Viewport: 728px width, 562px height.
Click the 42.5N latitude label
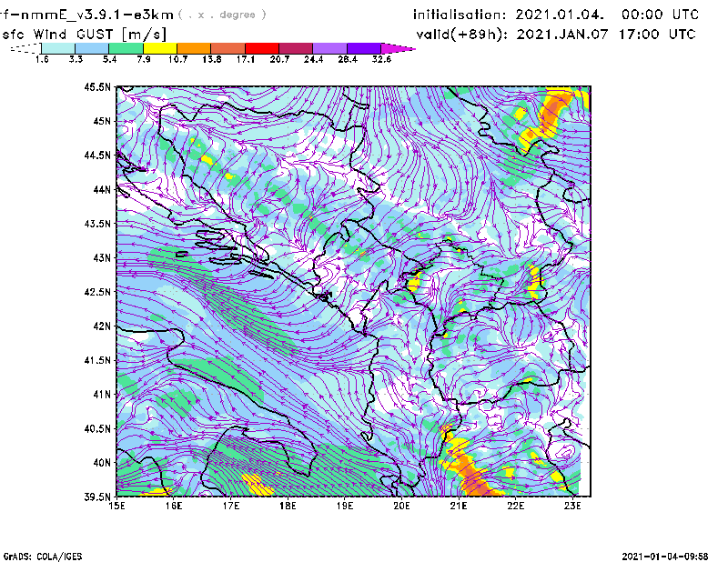click(x=97, y=292)
